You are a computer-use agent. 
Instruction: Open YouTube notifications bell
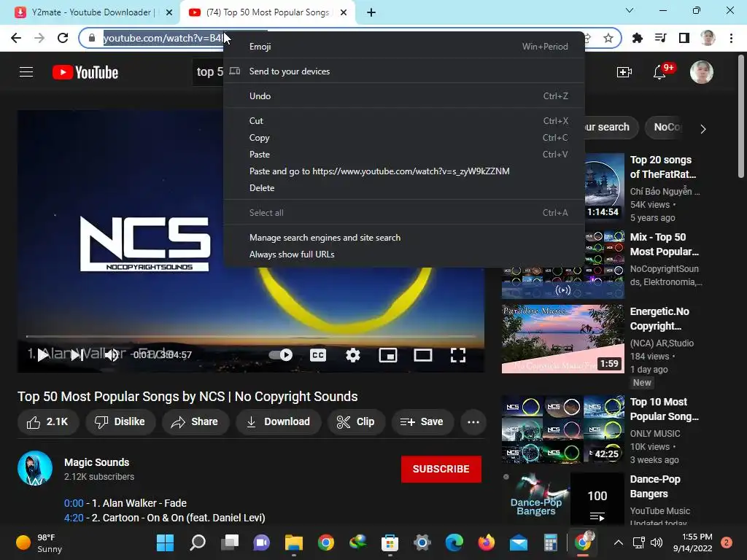(659, 72)
